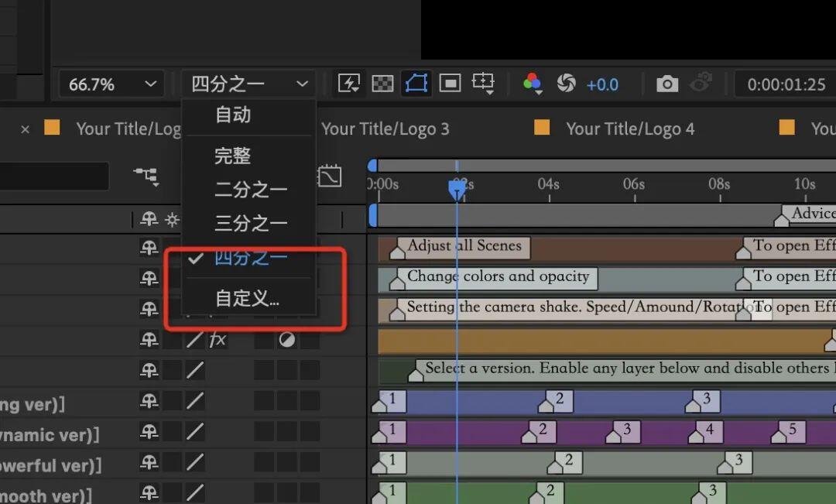The image size is (836, 504).
Task: Click the current time indicator playhead
Action: [457, 190]
